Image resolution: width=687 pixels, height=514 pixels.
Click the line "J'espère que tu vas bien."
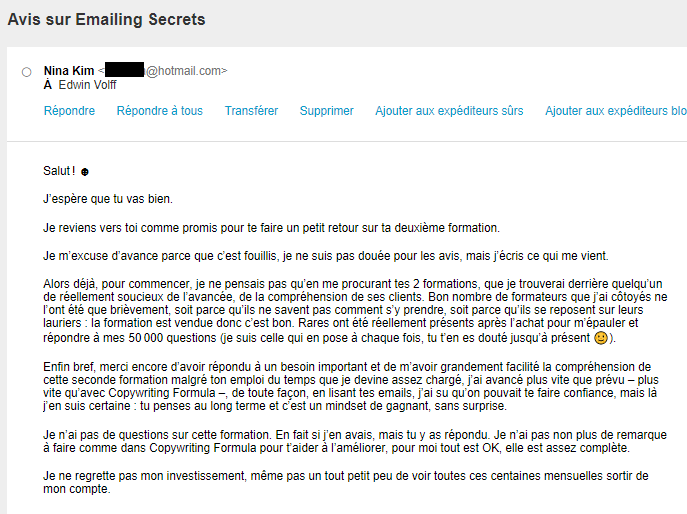(x=109, y=200)
